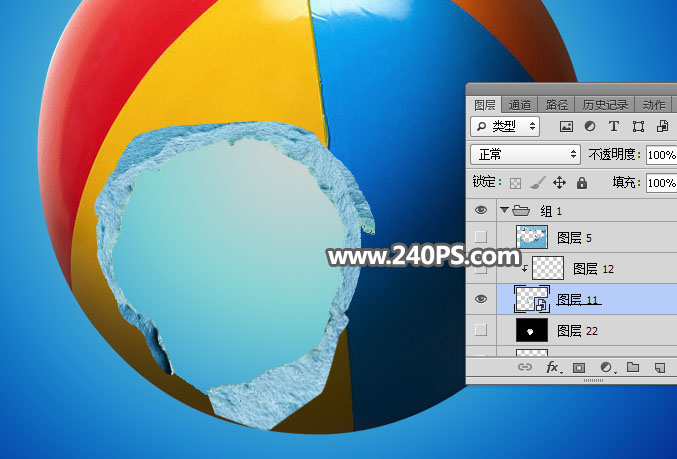Hide the 图层 11 visibility eye

pyautogui.click(x=481, y=299)
